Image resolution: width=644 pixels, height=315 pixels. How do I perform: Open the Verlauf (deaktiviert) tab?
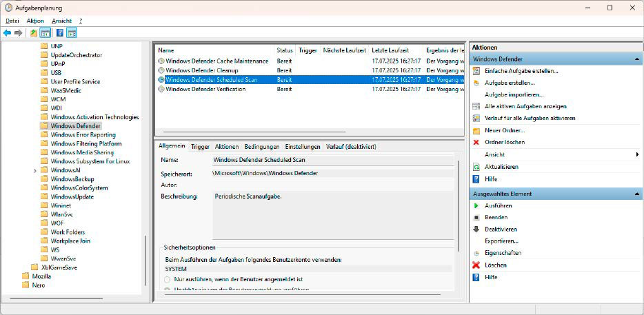click(x=350, y=147)
